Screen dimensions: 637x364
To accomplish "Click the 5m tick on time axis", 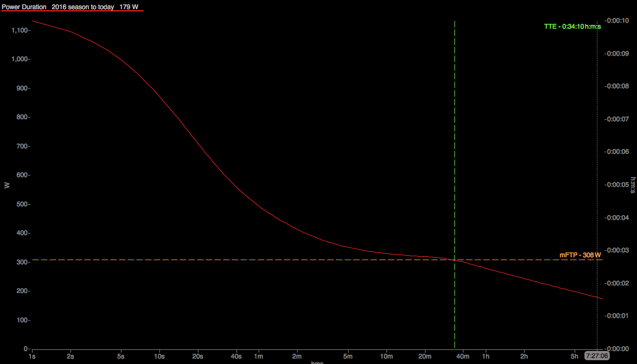I will [x=348, y=356].
